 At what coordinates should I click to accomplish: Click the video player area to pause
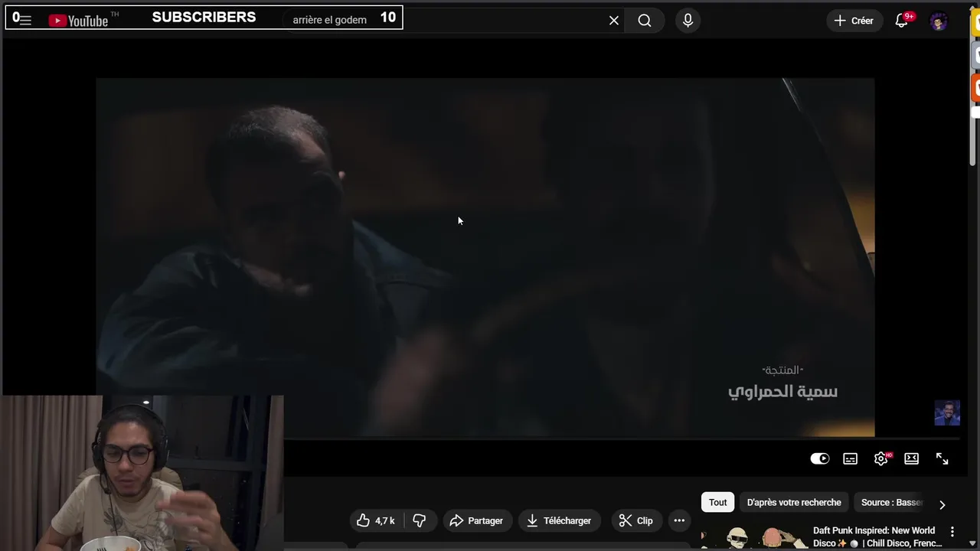pos(485,257)
